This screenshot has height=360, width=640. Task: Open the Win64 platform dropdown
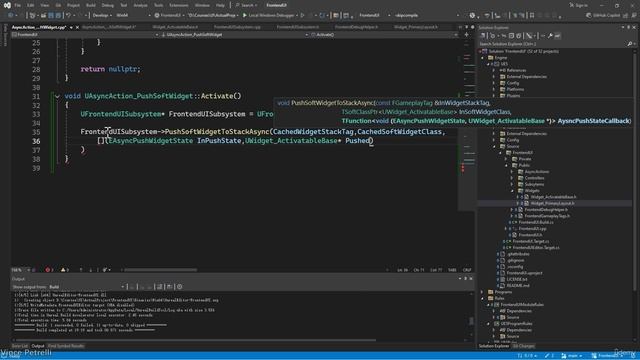pos(133,15)
